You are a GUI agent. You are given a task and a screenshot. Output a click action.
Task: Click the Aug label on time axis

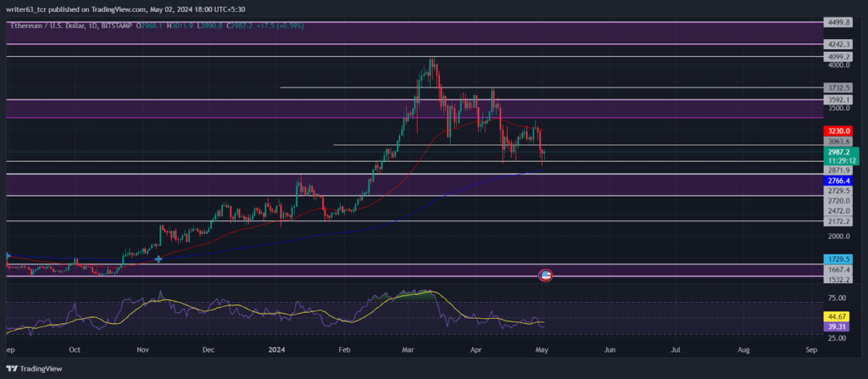pos(744,350)
